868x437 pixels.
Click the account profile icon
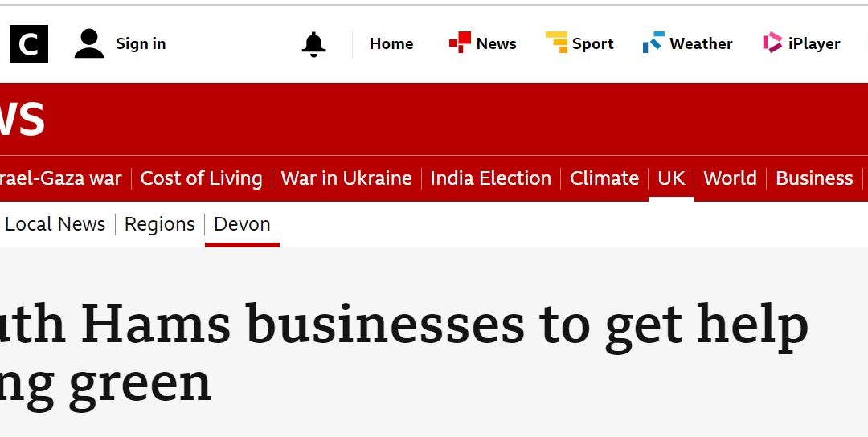89,44
